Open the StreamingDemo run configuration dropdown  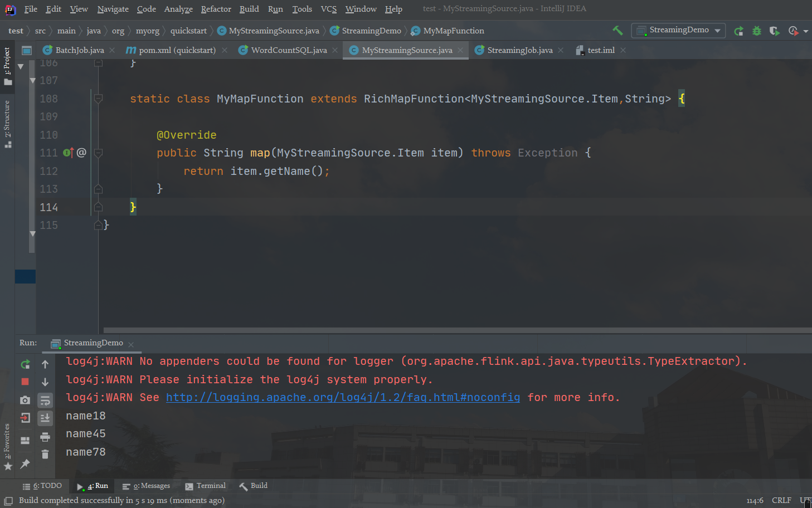coord(678,30)
